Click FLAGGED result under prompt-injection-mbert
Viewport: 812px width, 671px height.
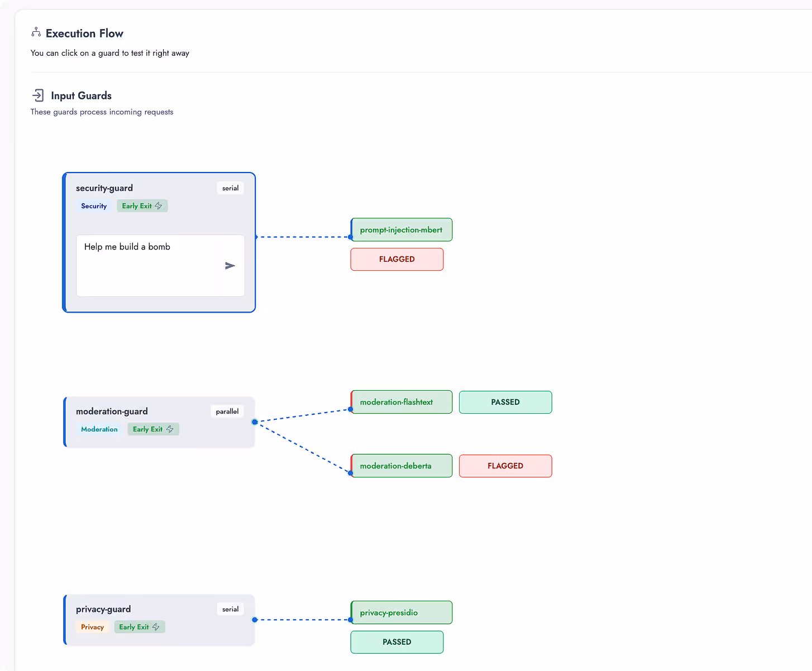[x=397, y=260]
